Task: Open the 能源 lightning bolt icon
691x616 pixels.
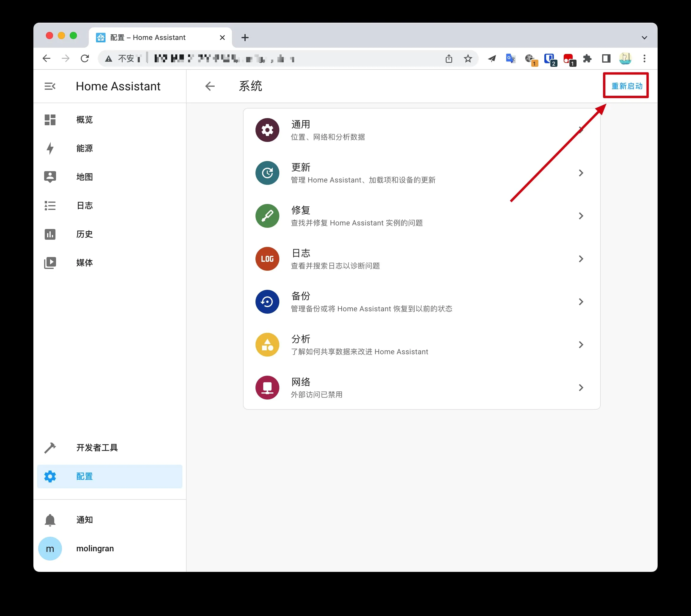Action: point(50,148)
